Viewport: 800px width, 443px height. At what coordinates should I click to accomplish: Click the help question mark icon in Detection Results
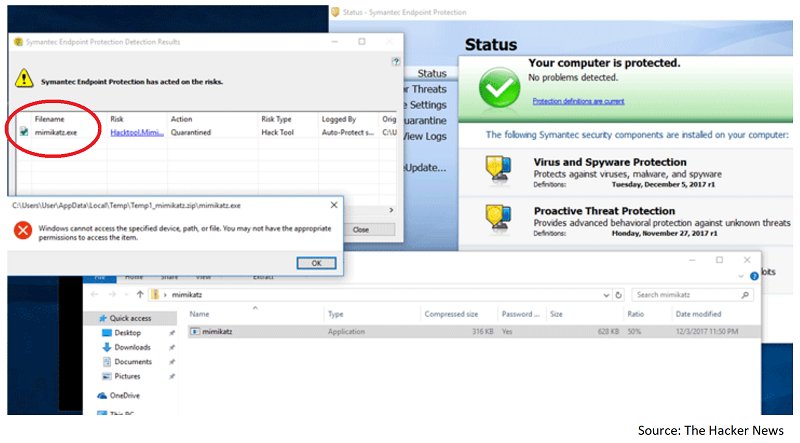pyautogui.click(x=395, y=62)
